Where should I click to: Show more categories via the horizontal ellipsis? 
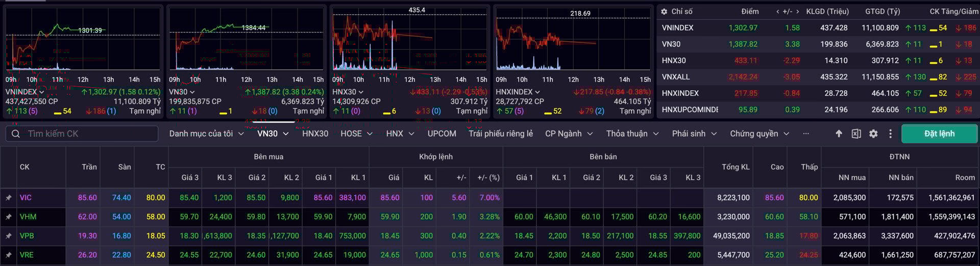(806, 134)
